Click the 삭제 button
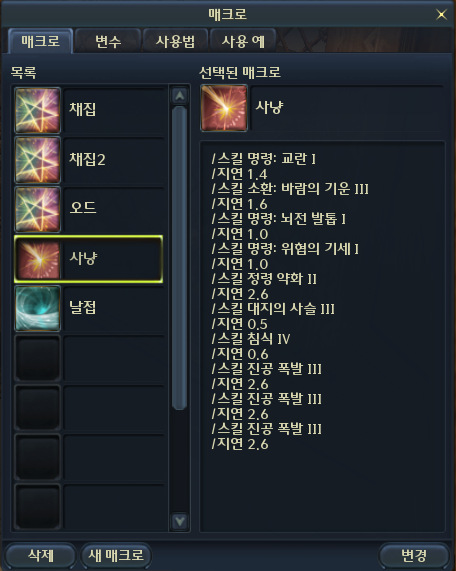 coord(40,555)
